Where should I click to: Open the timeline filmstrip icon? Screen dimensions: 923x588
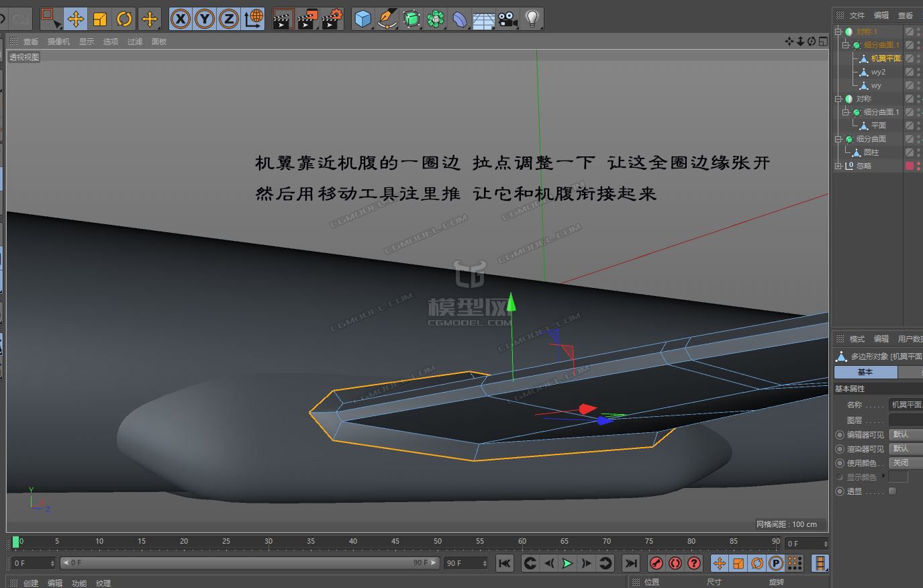click(820, 563)
